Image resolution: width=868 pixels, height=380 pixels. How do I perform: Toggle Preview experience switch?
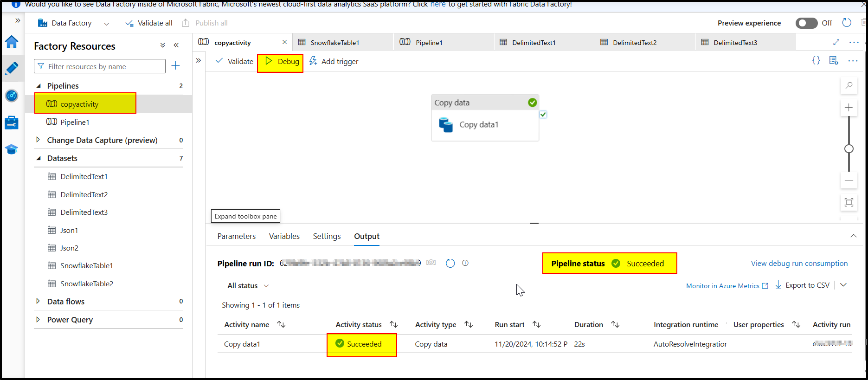coord(806,23)
